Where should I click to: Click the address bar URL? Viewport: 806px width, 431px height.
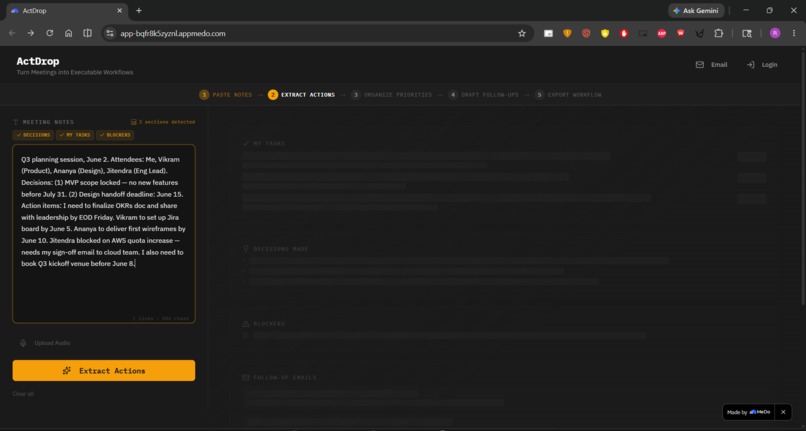(x=173, y=33)
